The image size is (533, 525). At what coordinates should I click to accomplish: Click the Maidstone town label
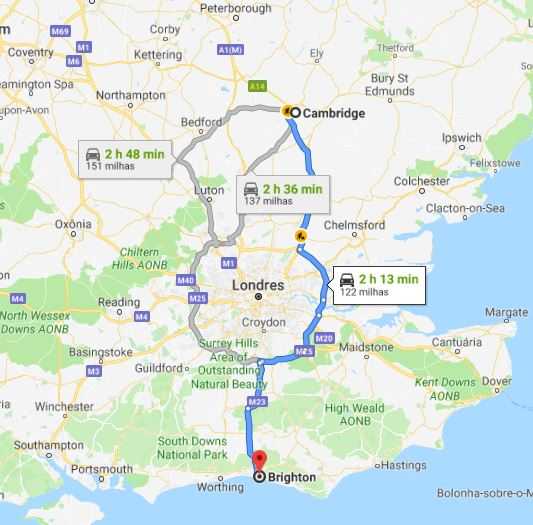click(x=366, y=347)
